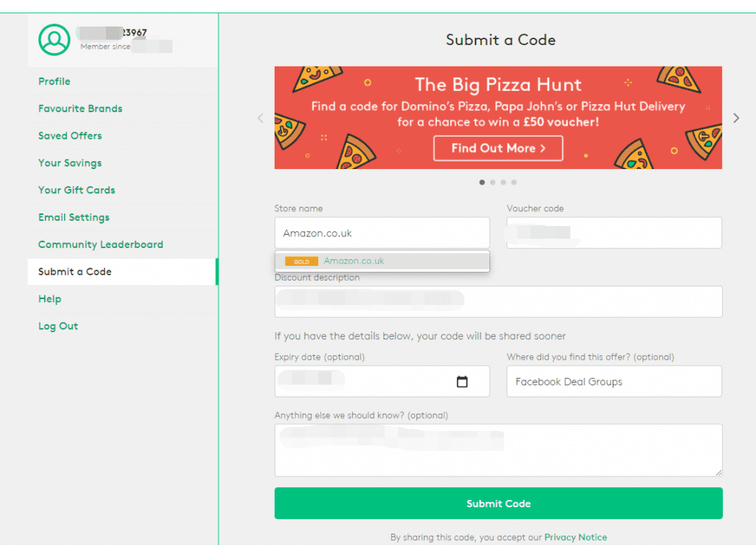Click the Store name input field
Viewport: 756px width, 545px height.
point(382,233)
